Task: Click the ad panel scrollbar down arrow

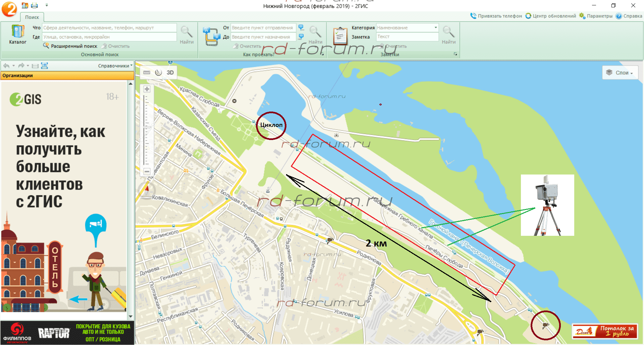Action: tap(130, 317)
